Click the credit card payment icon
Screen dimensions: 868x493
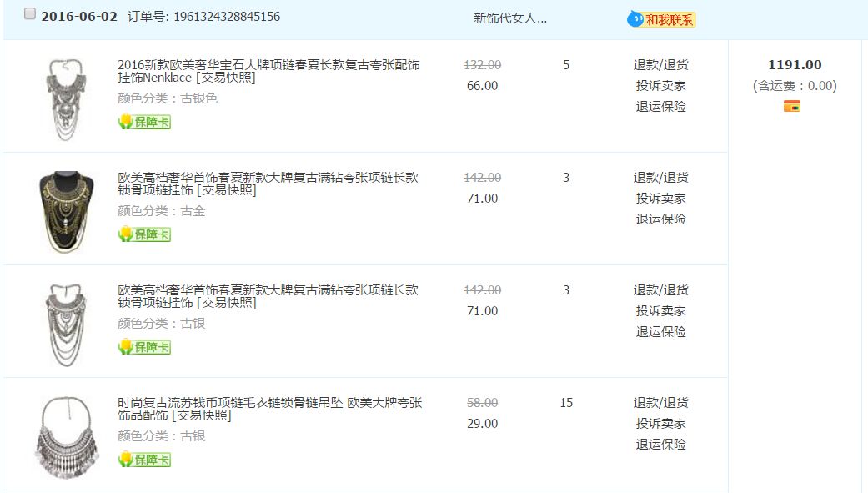[x=792, y=106]
